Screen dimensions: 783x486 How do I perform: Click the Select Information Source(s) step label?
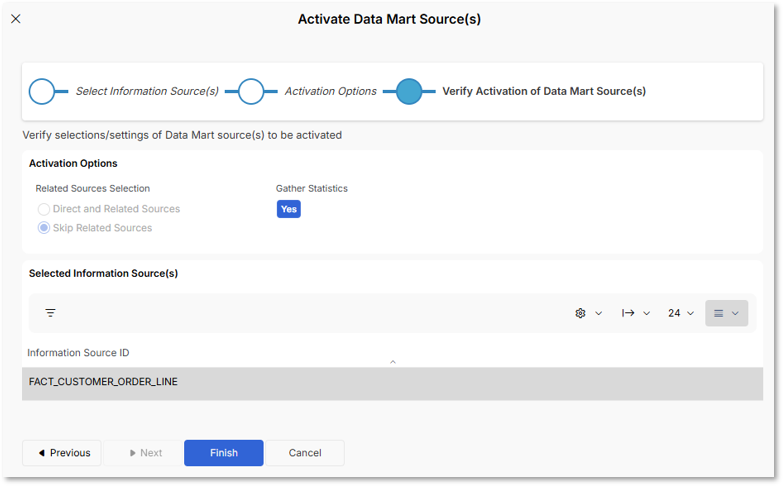[147, 91]
